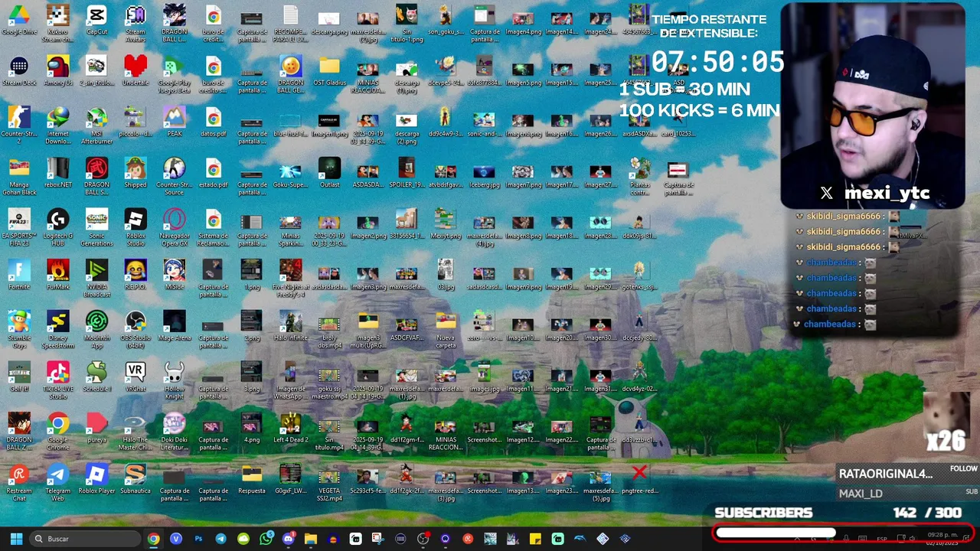Image resolution: width=980 pixels, height=551 pixels.
Task: Select the Mage Arena icon
Action: [x=175, y=327]
